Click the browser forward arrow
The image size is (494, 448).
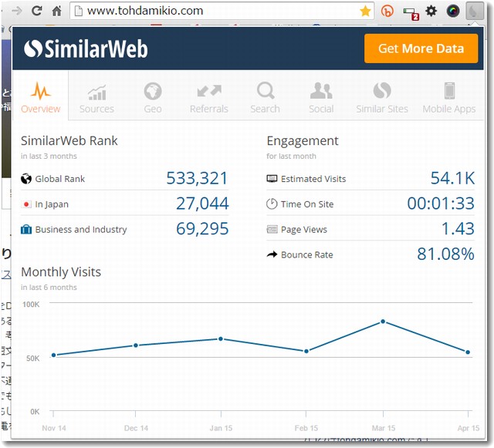coord(16,11)
